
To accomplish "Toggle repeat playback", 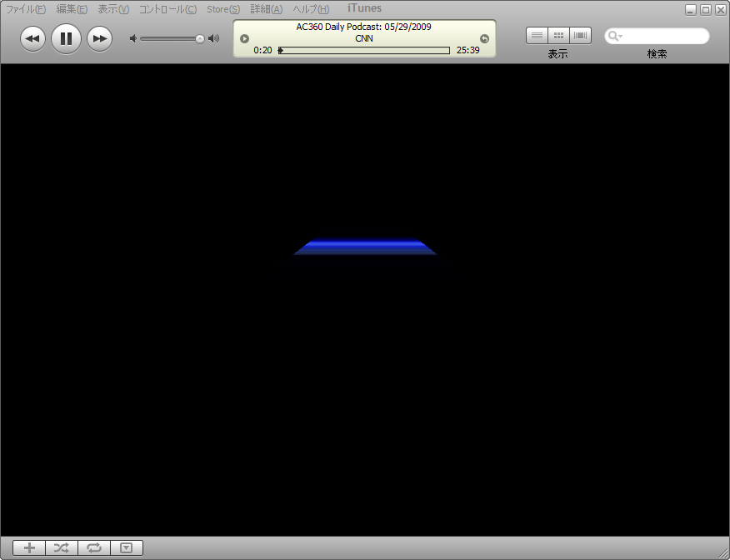I will click(x=94, y=547).
